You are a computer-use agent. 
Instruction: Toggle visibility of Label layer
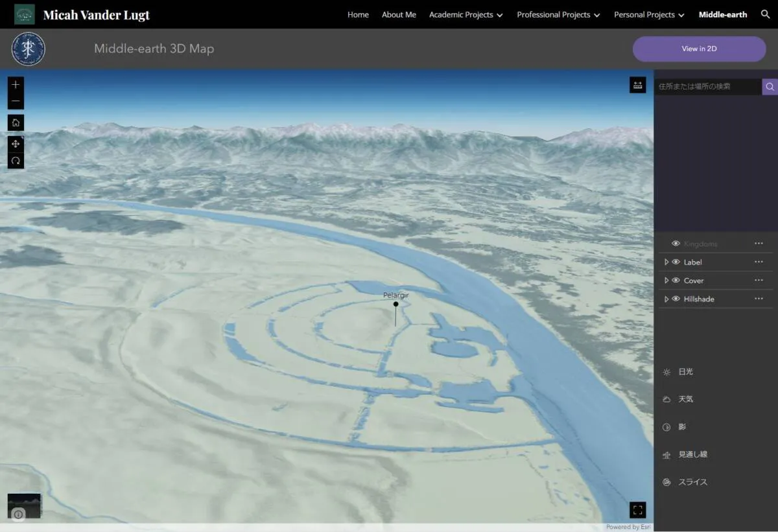point(676,262)
